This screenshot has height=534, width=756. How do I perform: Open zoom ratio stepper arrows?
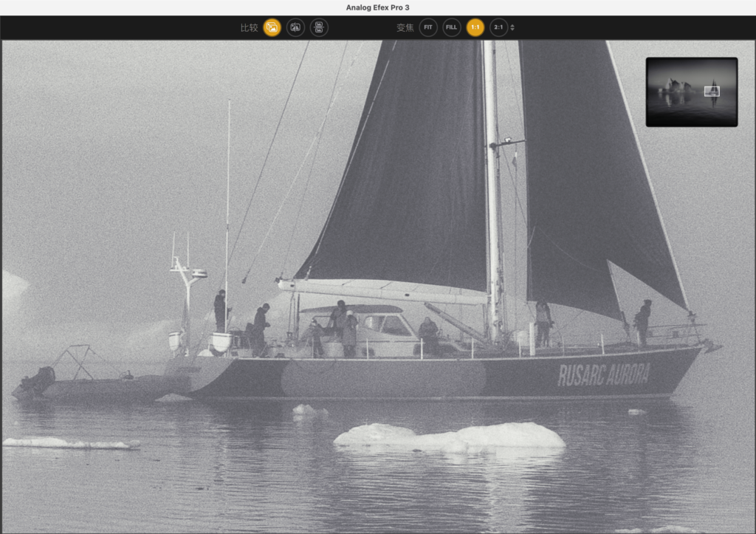(512, 27)
